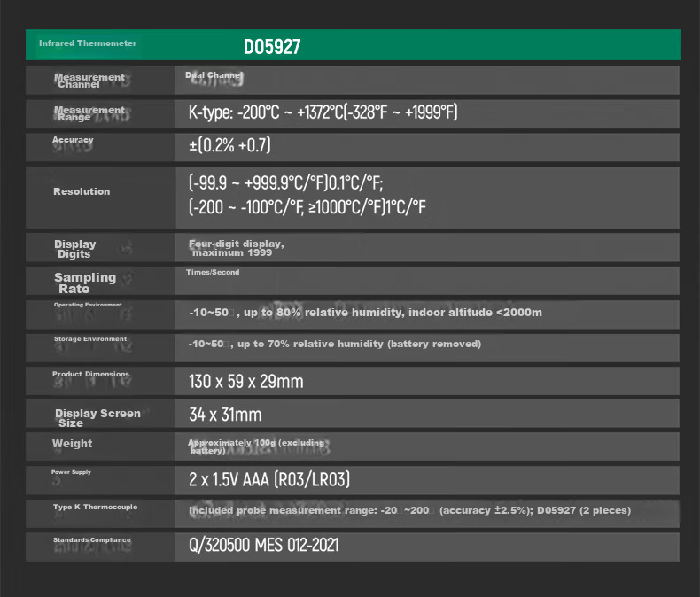Select the 'Product Dimensions' row label
Screen dimensions: 700x597
pos(90,374)
